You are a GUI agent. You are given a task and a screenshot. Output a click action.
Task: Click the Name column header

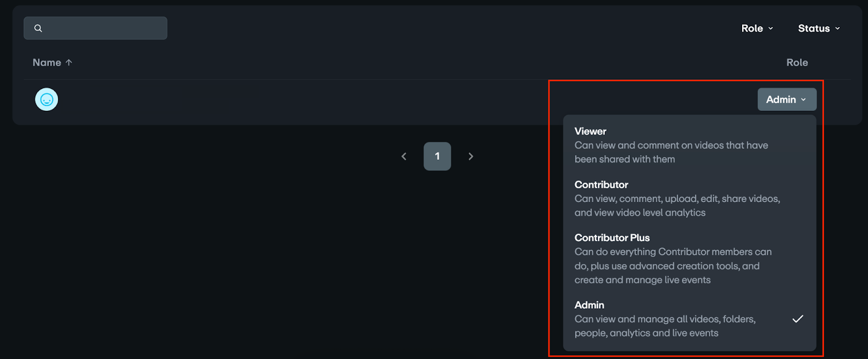47,62
